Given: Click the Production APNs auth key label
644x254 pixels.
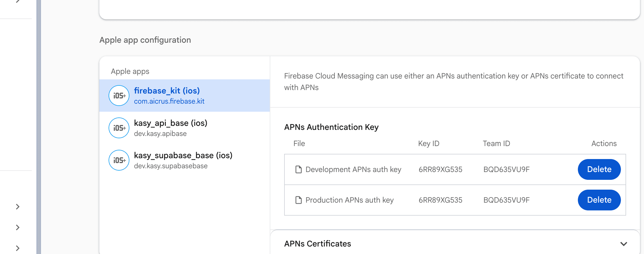Looking at the screenshot, I should (x=350, y=200).
